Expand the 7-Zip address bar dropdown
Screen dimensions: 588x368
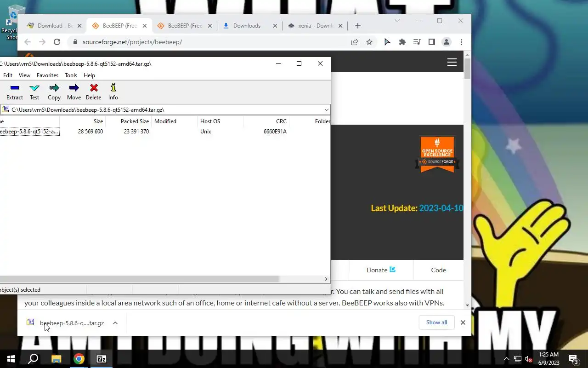pyautogui.click(x=326, y=110)
